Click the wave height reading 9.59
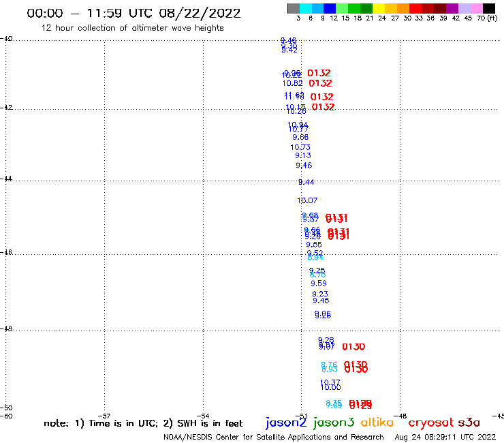This screenshot has width=504, height=443. 319,284
